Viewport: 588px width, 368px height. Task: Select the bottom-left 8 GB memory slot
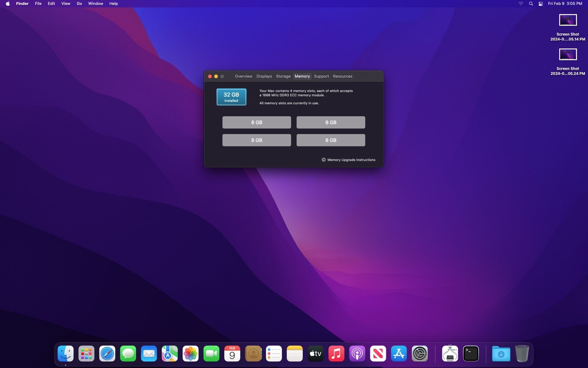pyautogui.click(x=257, y=140)
